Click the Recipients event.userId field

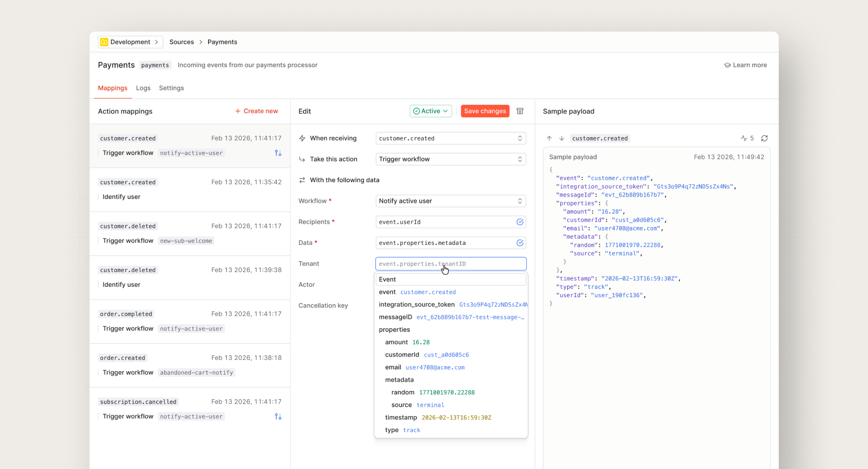pyautogui.click(x=451, y=222)
